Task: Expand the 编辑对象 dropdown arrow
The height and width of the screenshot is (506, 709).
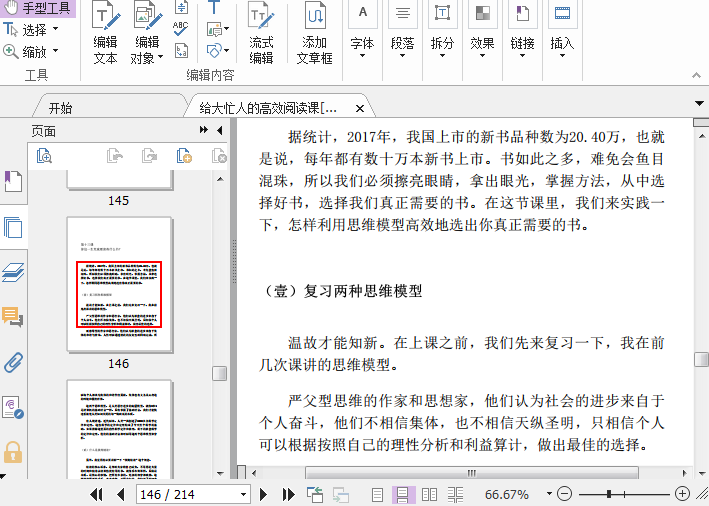Action: (160, 58)
